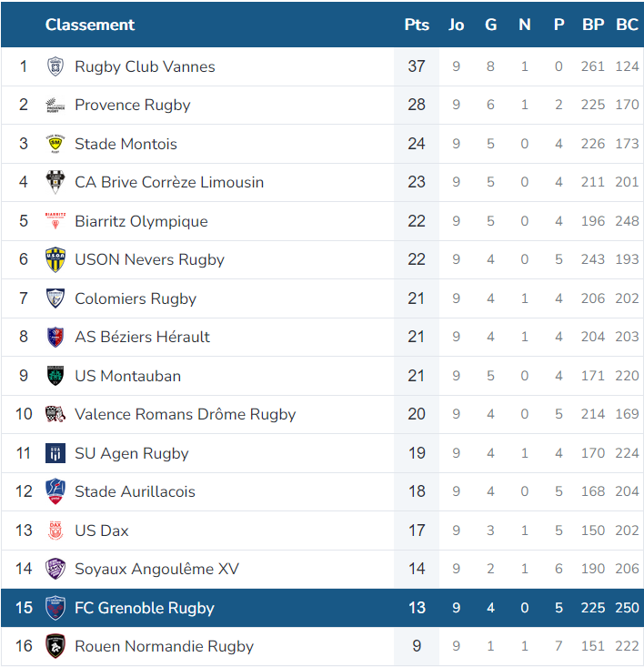The image size is (644, 667).
Task: Click the US Montauban green shield logo
Action: click(x=55, y=376)
